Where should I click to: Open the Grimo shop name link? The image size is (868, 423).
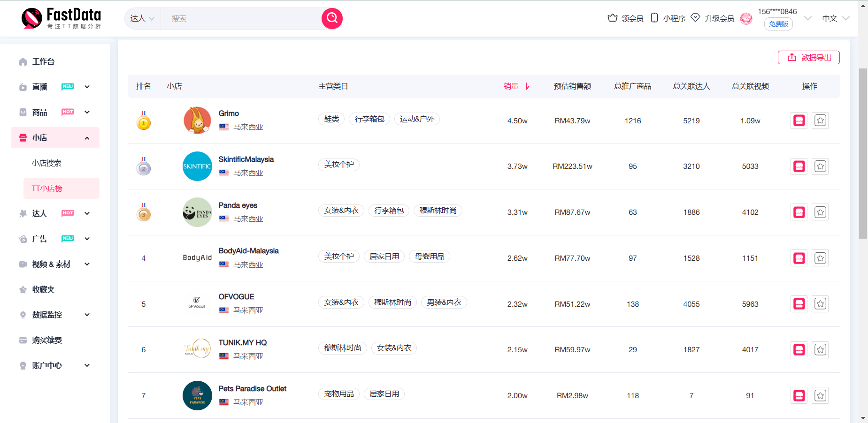tap(229, 113)
